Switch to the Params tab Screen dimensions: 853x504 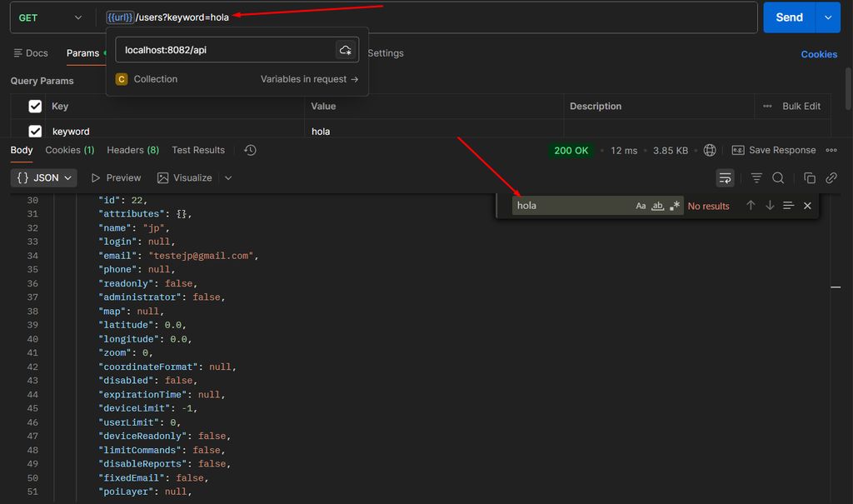[x=82, y=53]
